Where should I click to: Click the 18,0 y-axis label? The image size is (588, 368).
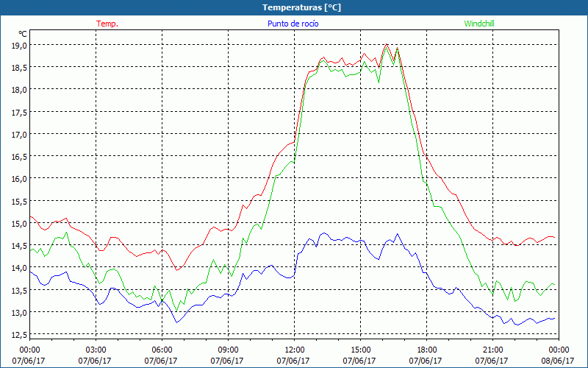click(x=19, y=89)
